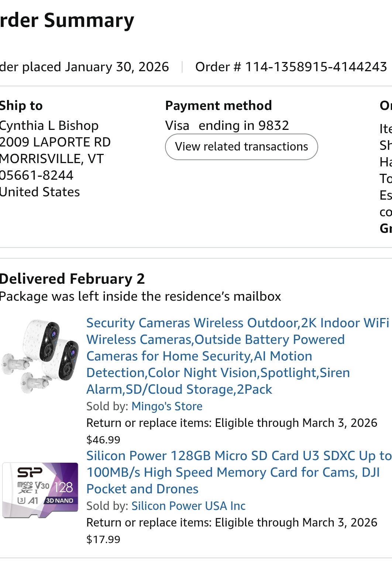Click the package left in mailbox message
Image resolution: width=392 pixels, height=566 pixels.
[140, 296]
